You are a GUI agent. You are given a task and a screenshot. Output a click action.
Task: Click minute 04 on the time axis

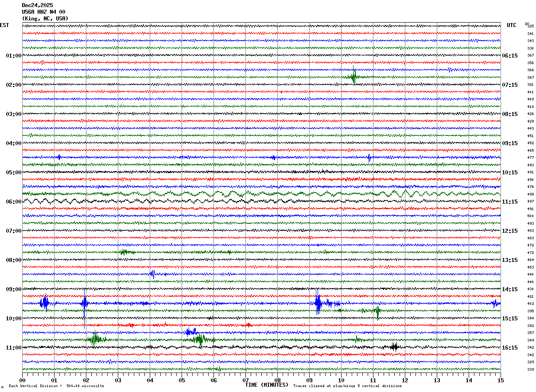pyautogui.click(x=150, y=380)
